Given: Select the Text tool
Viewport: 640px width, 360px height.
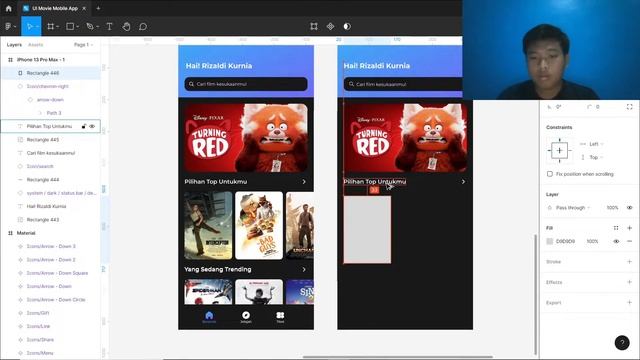Looking at the screenshot, I should point(109,27).
